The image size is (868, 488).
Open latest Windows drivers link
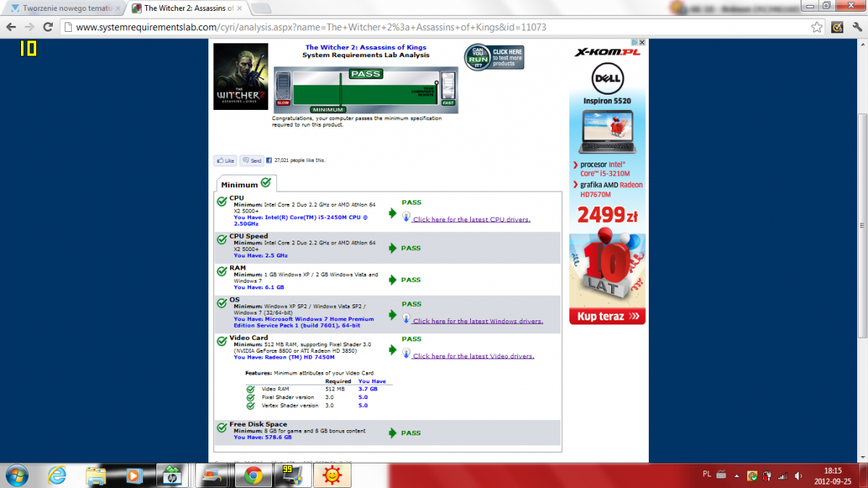(x=477, y=321)
